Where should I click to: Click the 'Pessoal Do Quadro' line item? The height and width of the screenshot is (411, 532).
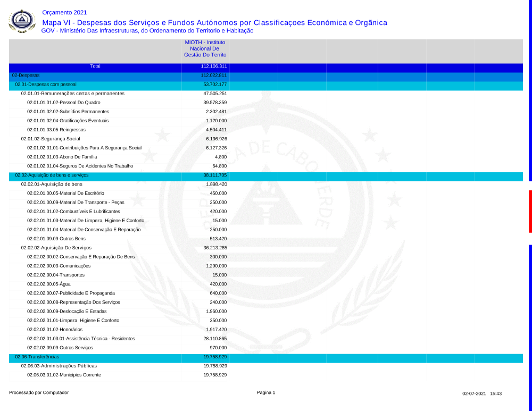coord(64,103)
